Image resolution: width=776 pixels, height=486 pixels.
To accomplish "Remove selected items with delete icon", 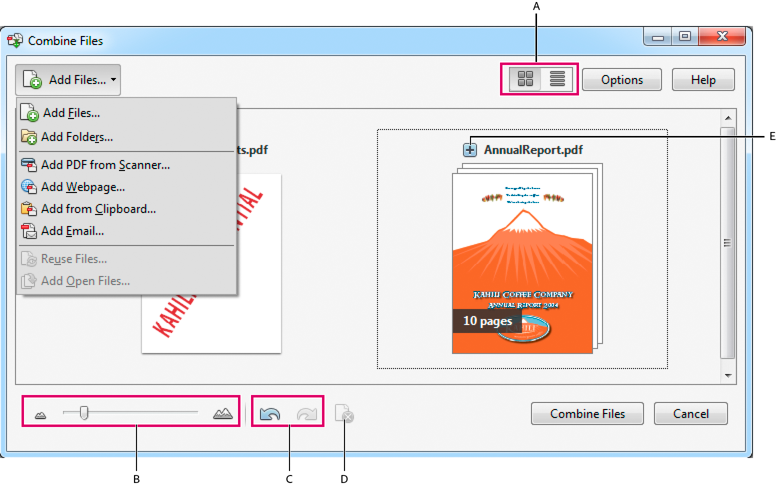I will [x=344, y=413].
